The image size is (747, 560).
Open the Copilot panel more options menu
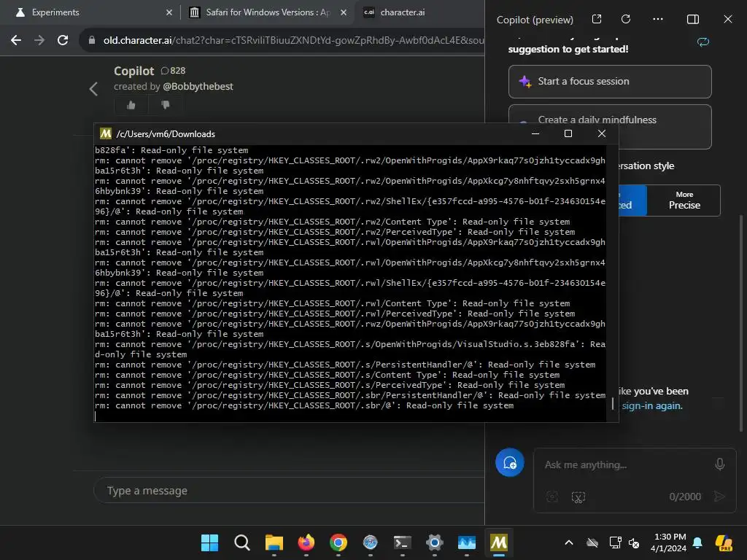[658, 19]
